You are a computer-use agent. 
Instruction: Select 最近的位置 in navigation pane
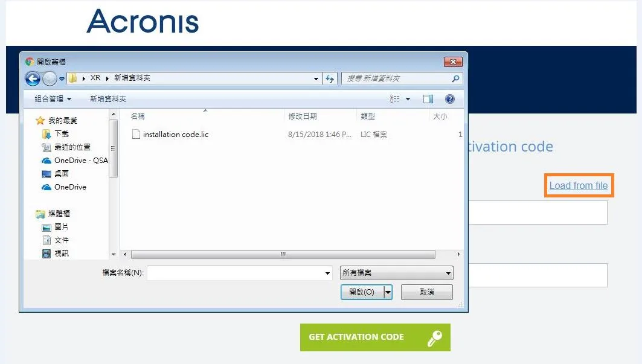point(72,147)
